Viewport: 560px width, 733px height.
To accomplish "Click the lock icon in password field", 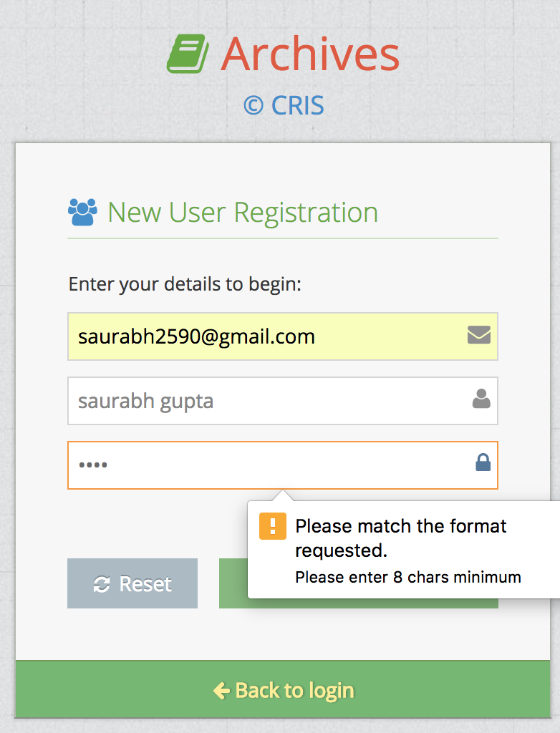I will pos(483,462).
